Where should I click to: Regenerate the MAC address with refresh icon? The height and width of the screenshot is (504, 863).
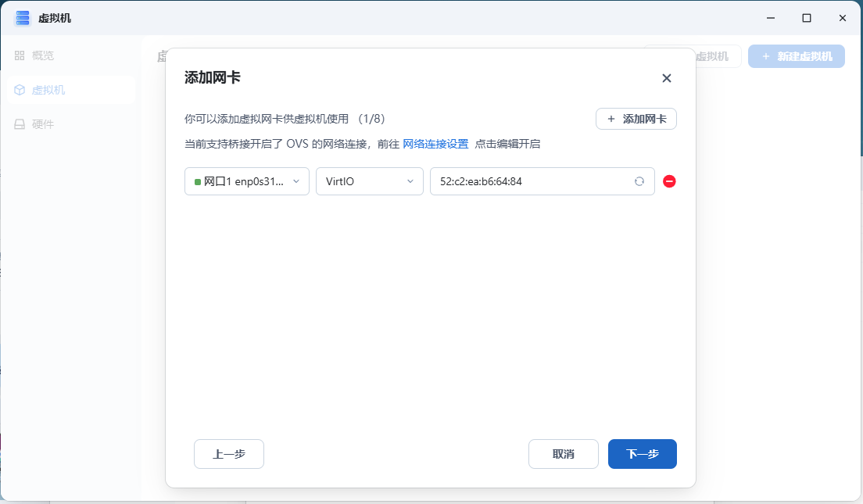639,181
